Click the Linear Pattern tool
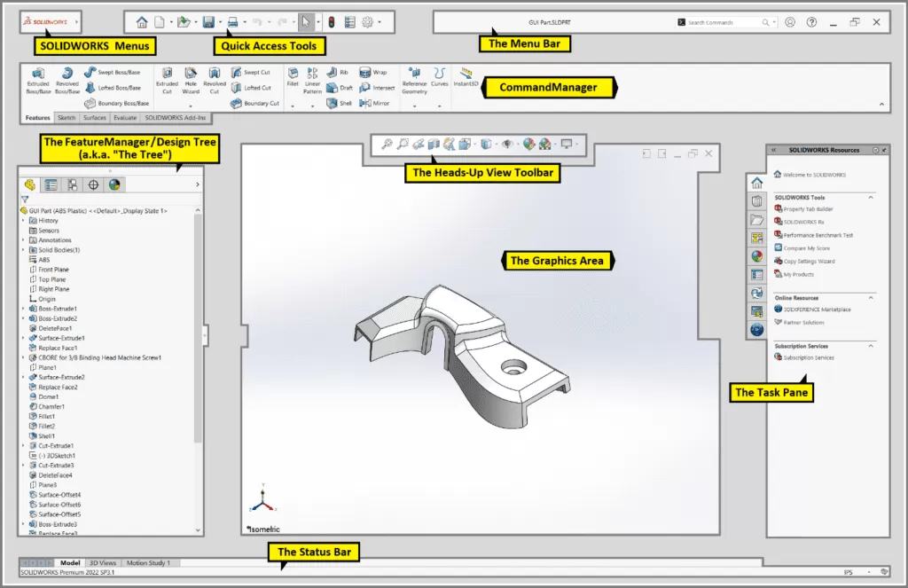908x588 pixels. click(312, 81)
